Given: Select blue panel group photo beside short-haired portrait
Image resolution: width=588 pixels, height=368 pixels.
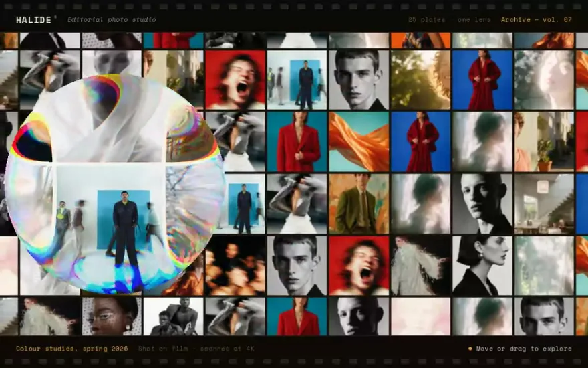Looking at the screenshot, I should coord(297,80).
